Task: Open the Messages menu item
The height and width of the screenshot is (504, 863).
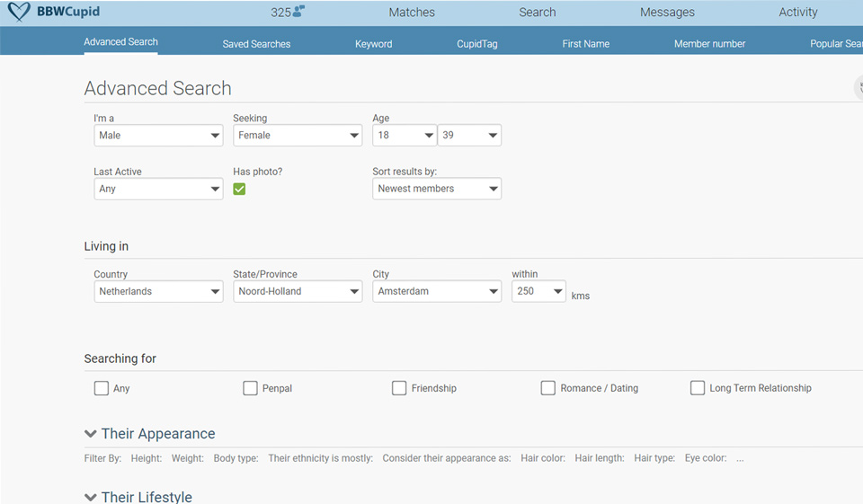Action: tap(667, 13)
